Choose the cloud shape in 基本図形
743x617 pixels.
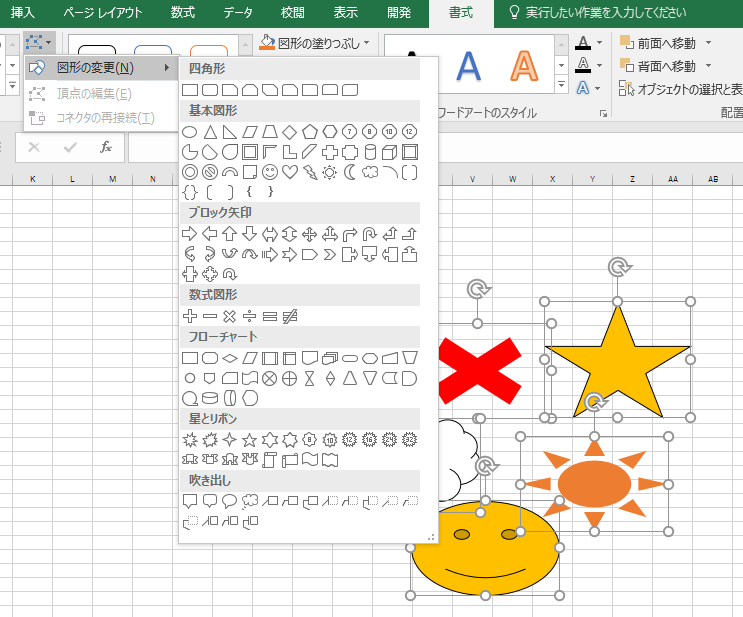pyautogui.click(x=370, y=172)
